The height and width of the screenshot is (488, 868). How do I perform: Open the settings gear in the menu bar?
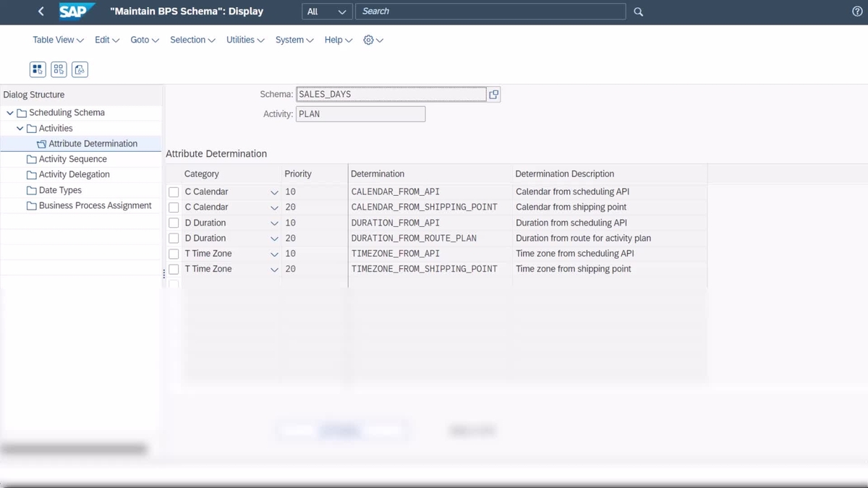click(368, 40)
